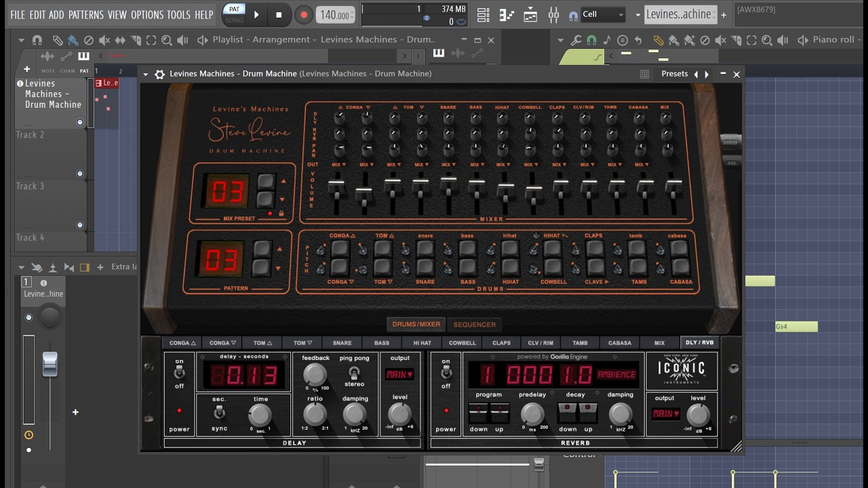Open Presets menu in plugin window

(674, 74)
